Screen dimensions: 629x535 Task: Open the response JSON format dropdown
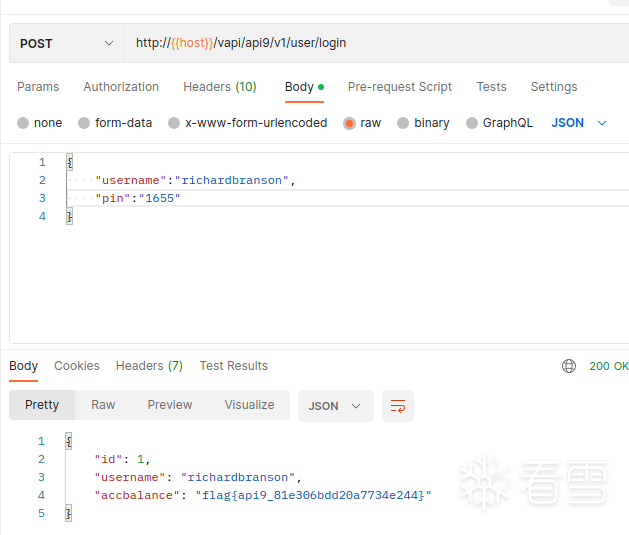pyautogui.click(x=335, y=406)
